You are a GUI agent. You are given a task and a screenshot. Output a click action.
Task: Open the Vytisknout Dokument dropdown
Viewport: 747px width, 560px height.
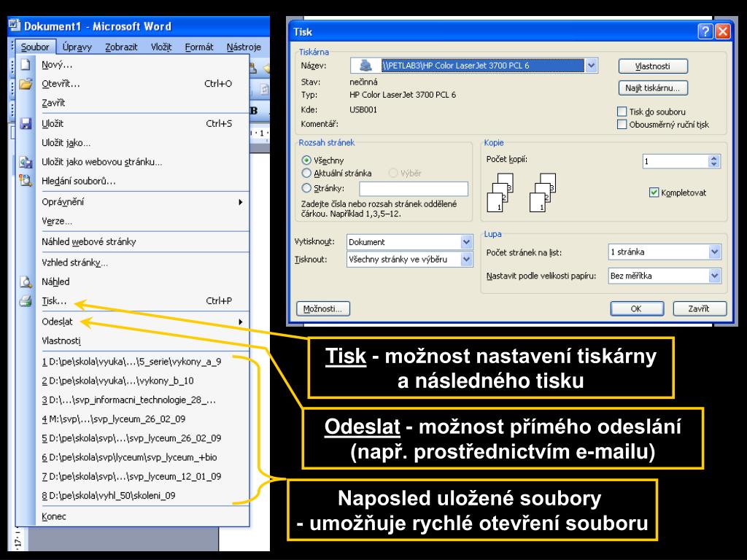click(466, 242)
